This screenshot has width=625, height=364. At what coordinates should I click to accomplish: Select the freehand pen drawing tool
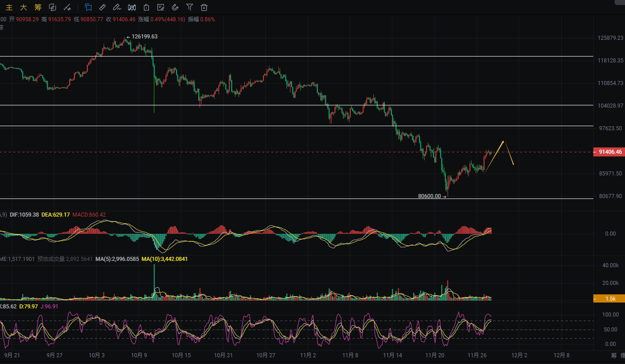click(117, 7)
